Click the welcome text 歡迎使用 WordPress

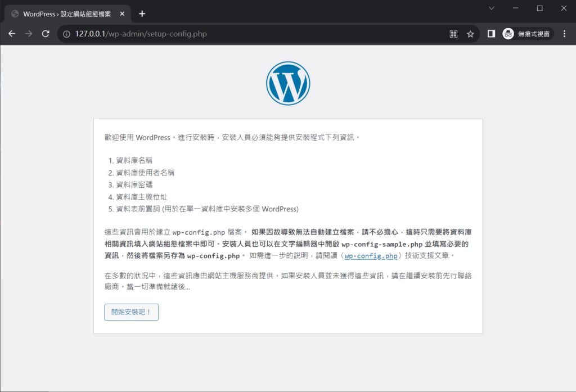coord(137,137)
